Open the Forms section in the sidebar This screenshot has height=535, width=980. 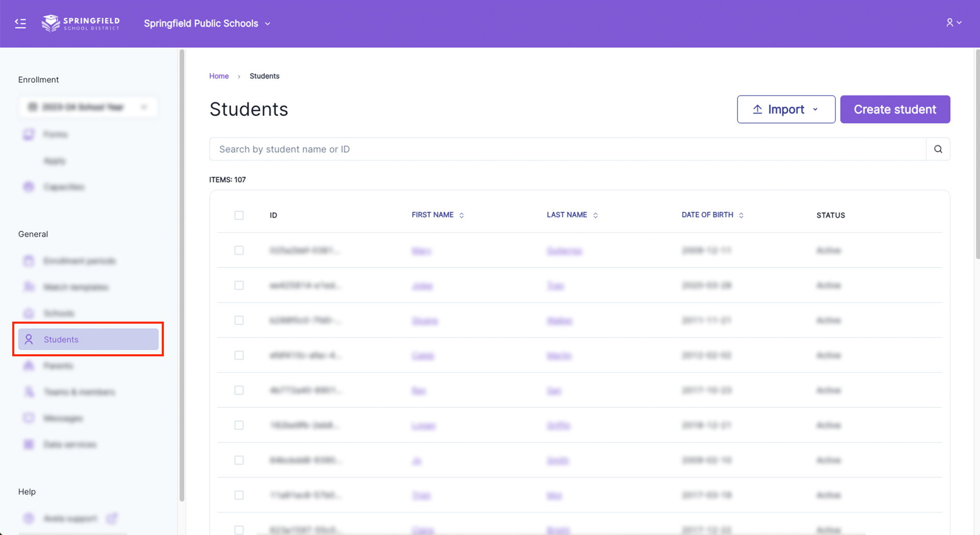click(55, 134)
